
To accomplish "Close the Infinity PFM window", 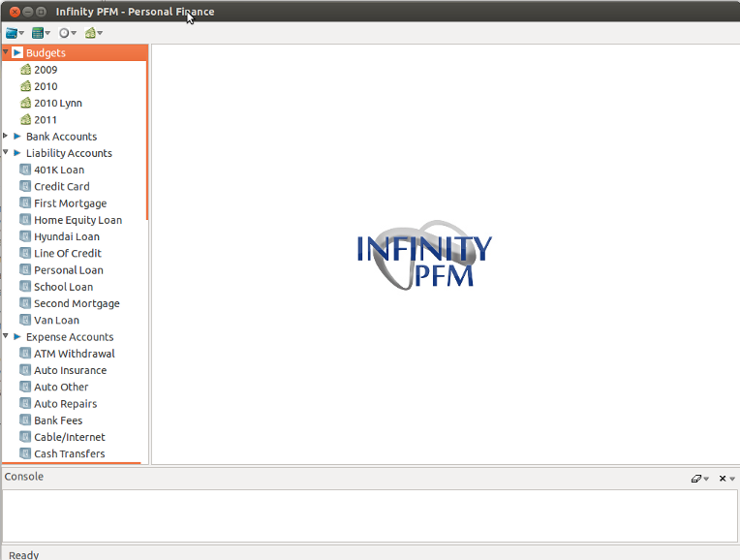I will [x=15, y=12].
